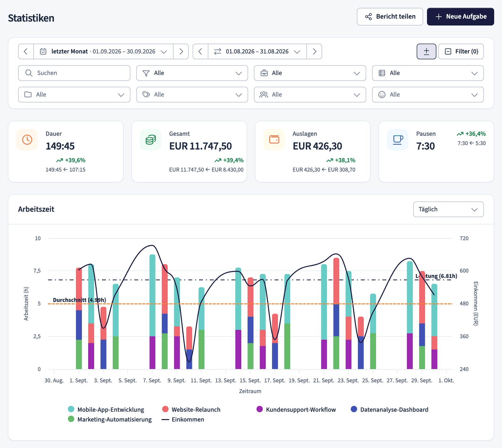Click the Auslagen wallet icon

pos(274,140)
